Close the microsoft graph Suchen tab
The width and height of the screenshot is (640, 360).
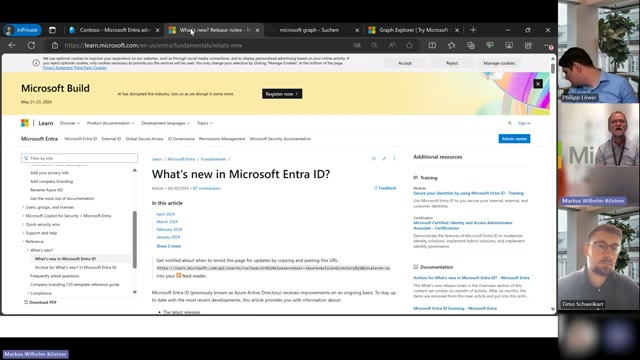point(357,30)
